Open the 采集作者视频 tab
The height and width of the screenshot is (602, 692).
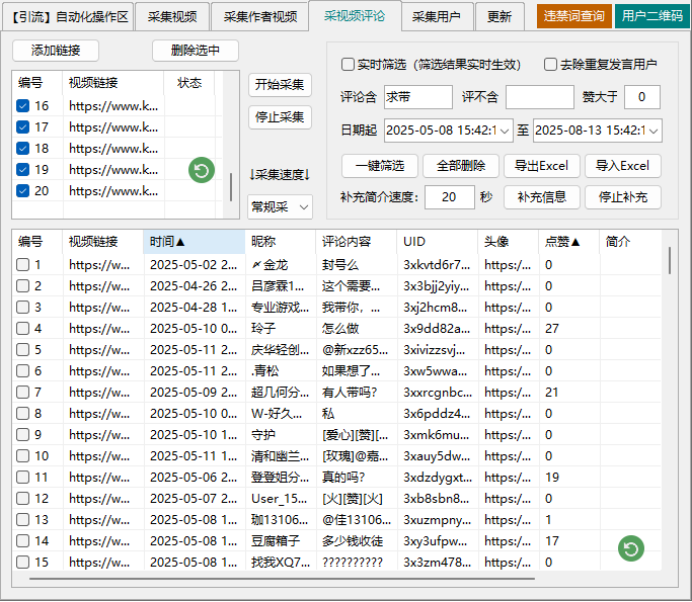click(260, 17)
